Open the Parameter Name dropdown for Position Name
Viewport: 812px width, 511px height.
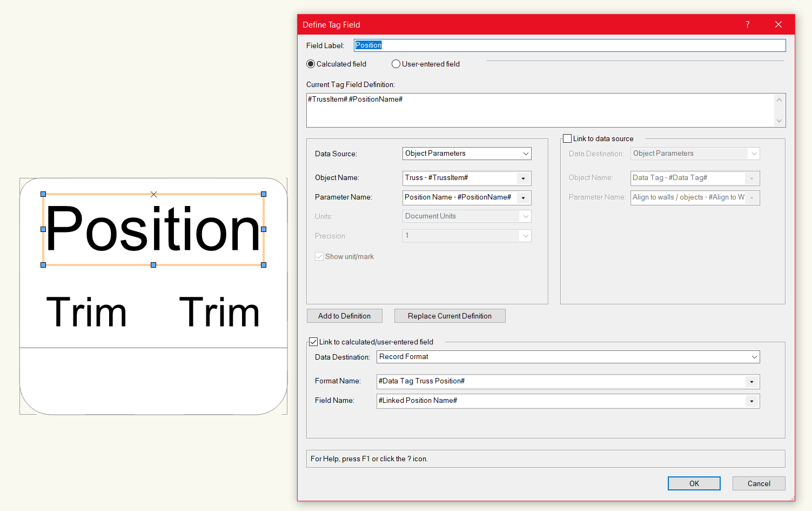pos(522,197)
